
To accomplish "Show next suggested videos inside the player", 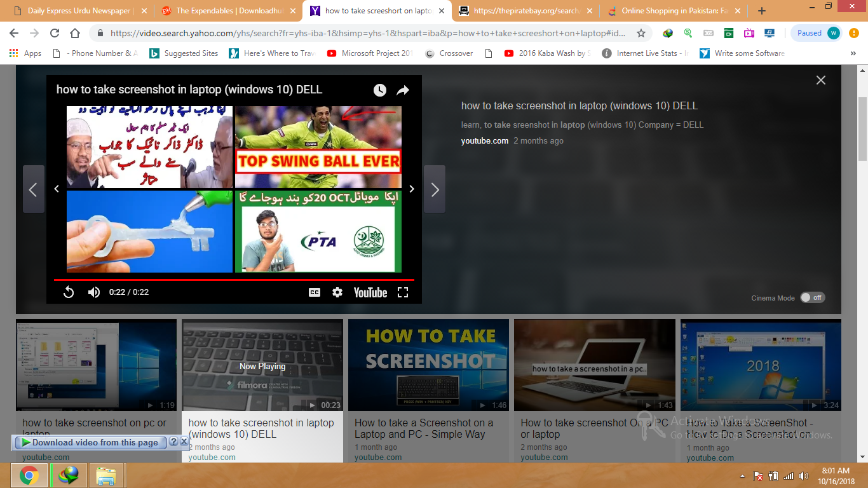I will pos(412,189).
